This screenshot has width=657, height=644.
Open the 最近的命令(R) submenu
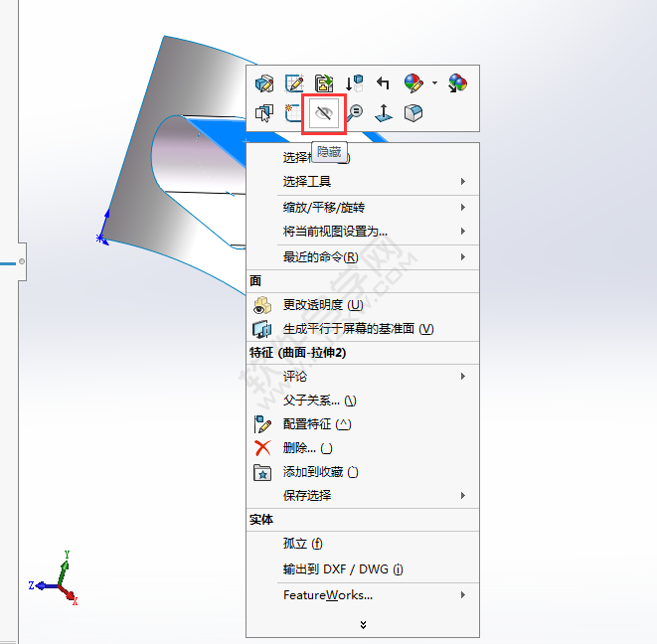click(x=363, y=256)
